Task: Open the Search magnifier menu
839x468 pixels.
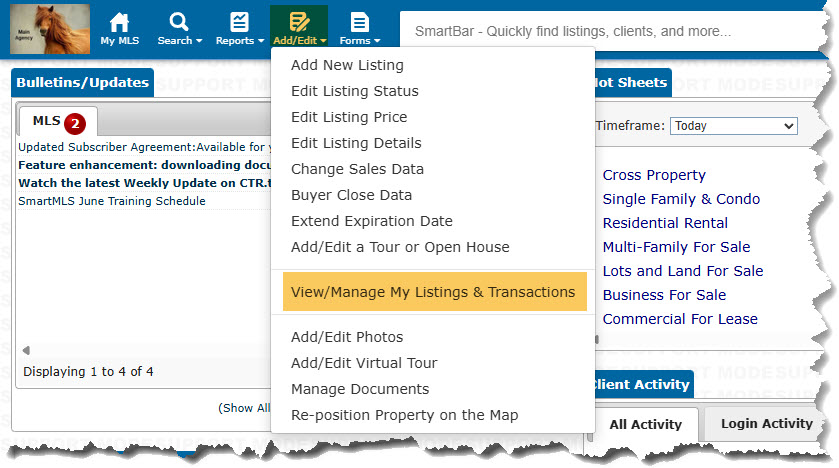Action: (179, 29)
